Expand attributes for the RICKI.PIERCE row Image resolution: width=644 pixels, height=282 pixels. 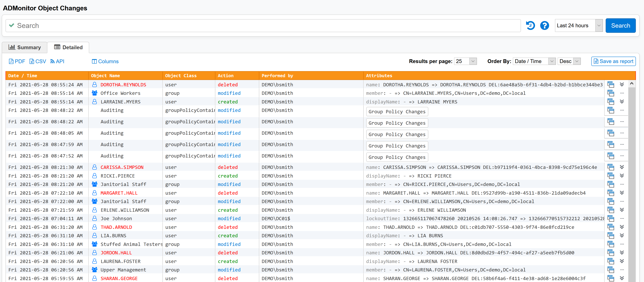click(x=622, y=176)
